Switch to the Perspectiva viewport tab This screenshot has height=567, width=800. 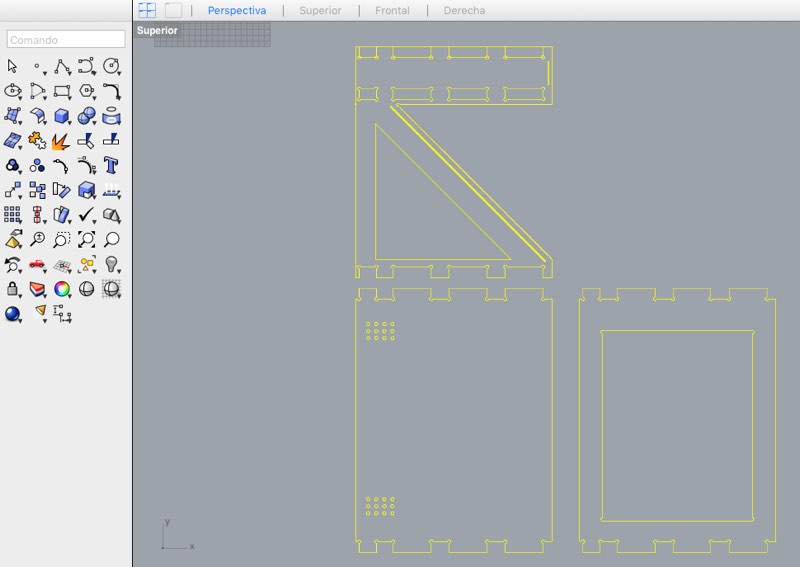click(237, 10)
